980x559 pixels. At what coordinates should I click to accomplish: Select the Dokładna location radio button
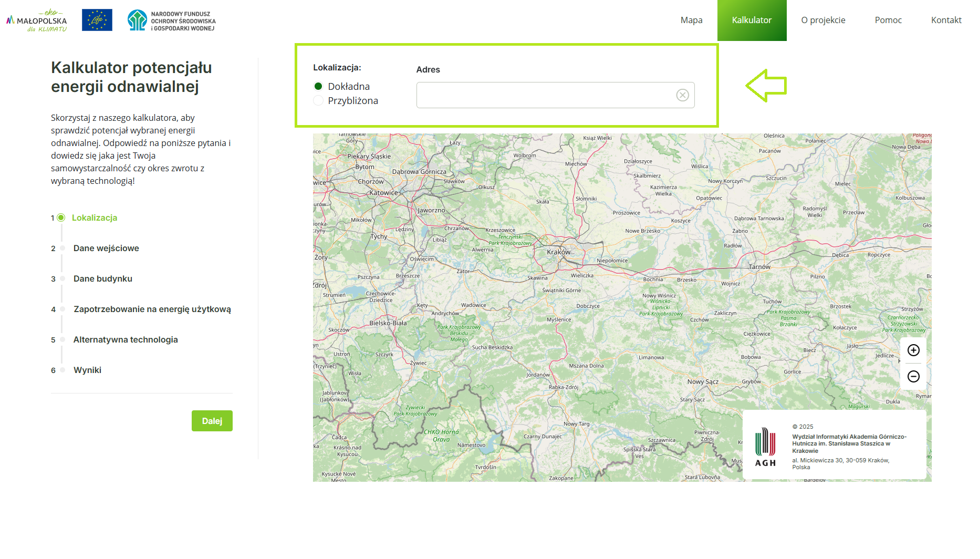(318, 86)
